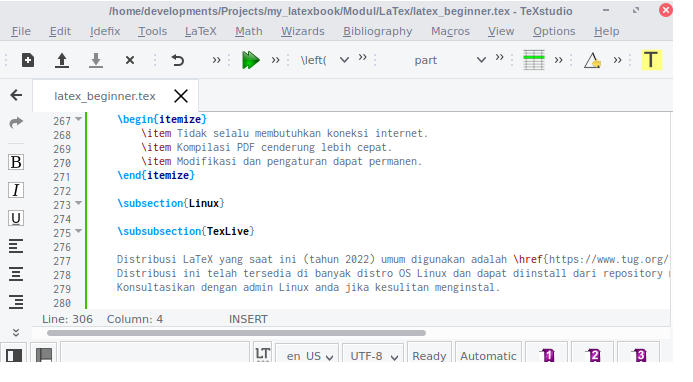This screenshot has height=382, width=693.
Task: Apply underline formatting
Action: coord(16,218)
